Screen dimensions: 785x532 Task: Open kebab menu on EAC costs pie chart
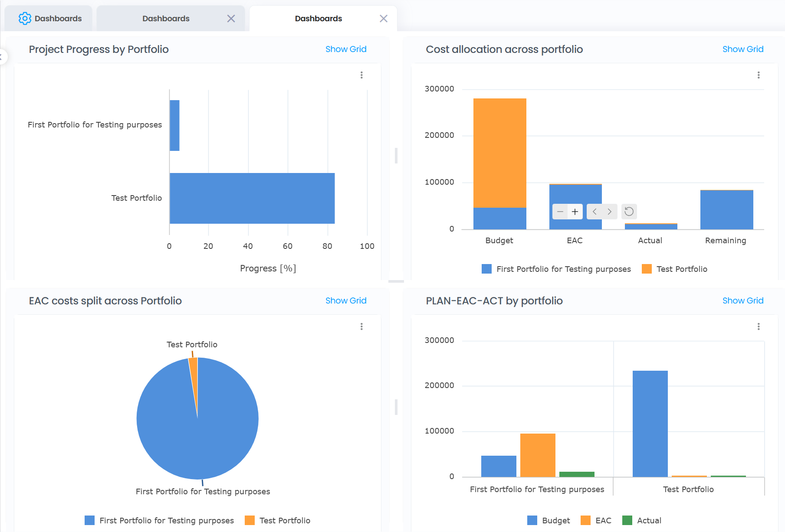[x=361, y=326]
